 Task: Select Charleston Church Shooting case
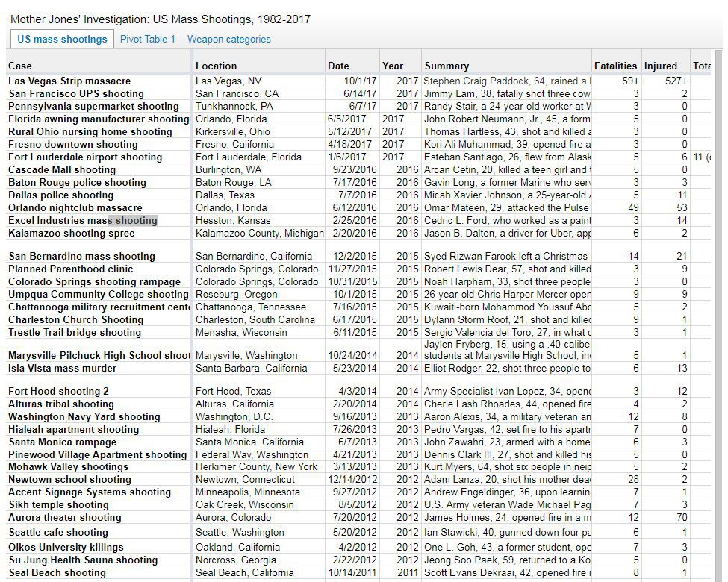pos(99,319)
